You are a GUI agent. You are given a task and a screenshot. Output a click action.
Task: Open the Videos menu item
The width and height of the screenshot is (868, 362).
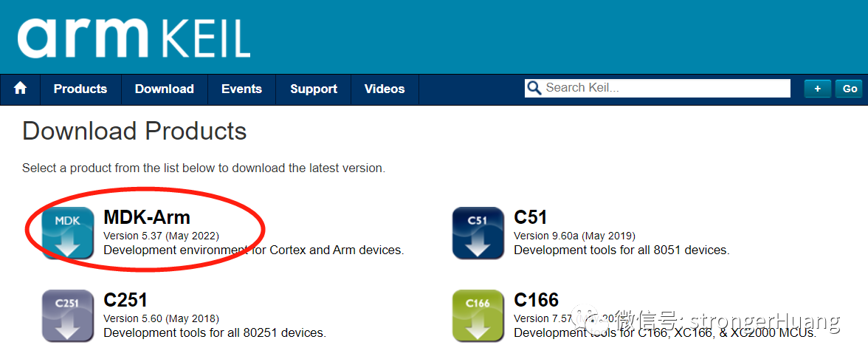[385, 89]
